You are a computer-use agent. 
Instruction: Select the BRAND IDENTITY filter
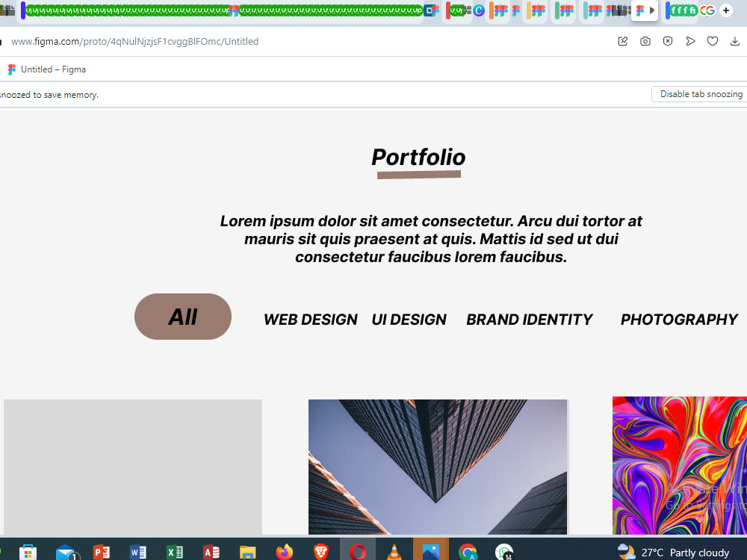pos(530,320)
